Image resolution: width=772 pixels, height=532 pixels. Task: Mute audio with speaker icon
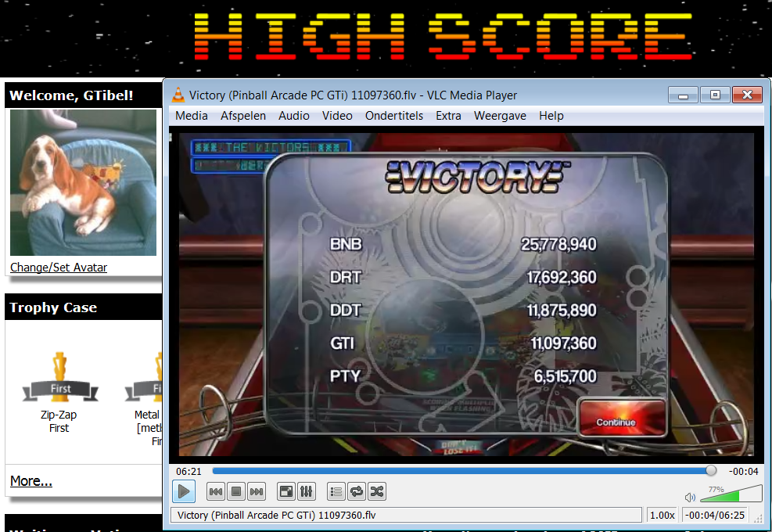pyautogui.click(x=691, y=497)
